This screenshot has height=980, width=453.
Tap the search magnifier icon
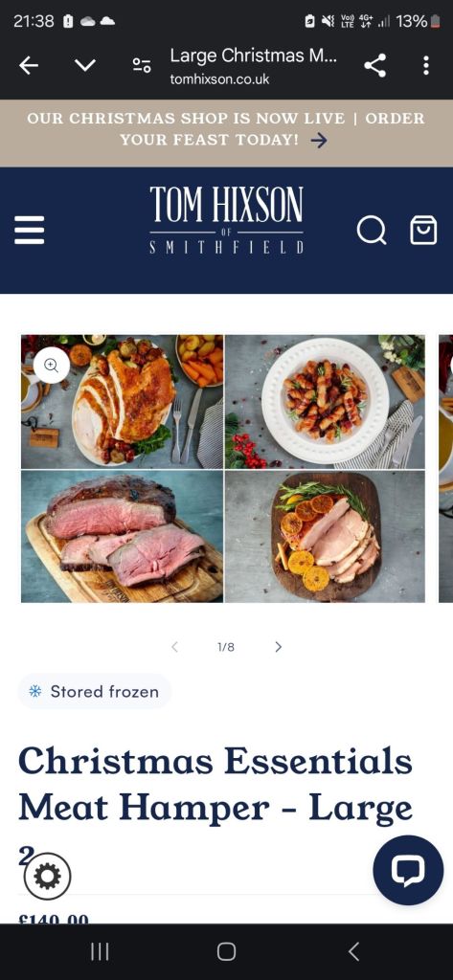pyautogui.click(x=372, y=230)
